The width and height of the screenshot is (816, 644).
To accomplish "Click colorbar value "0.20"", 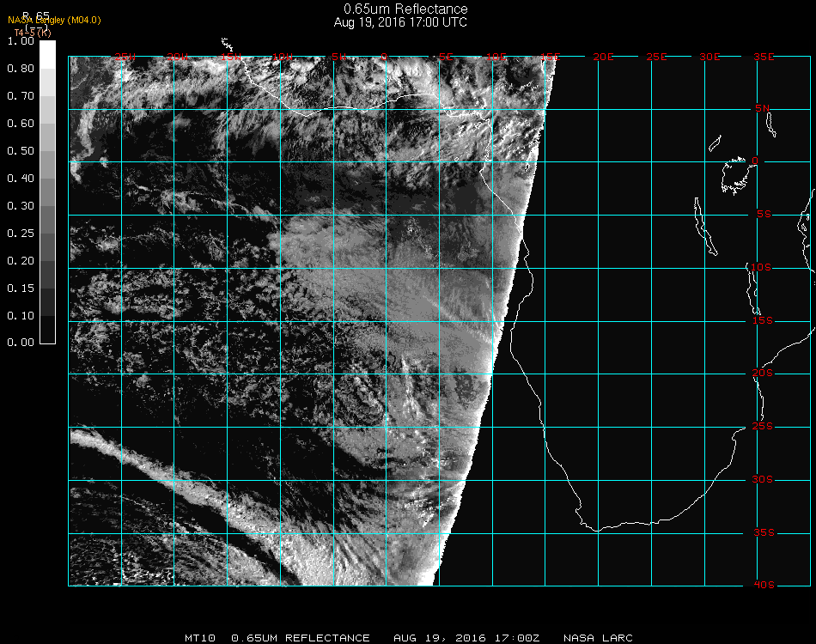I will click(21, 261).
